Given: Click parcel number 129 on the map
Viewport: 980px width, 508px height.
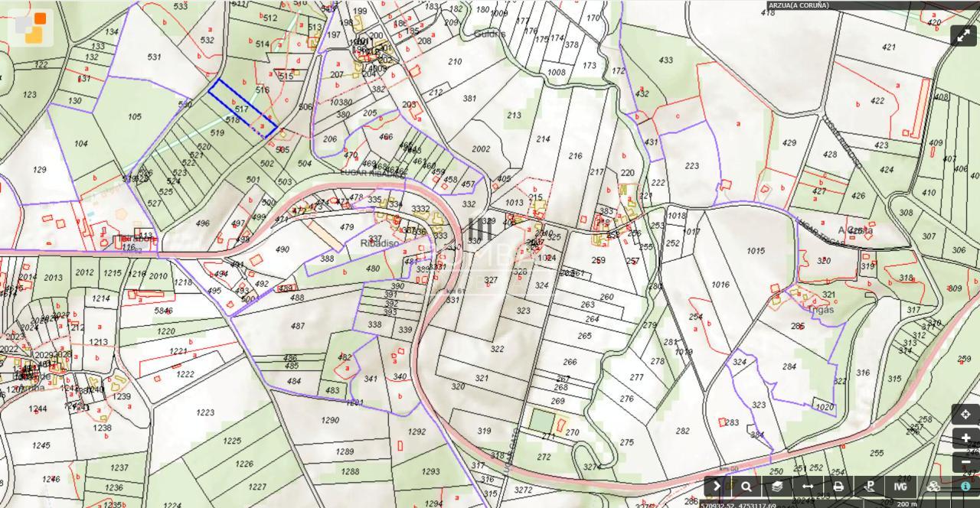Looking at the screenshot, I should click(x=40, y=170).
